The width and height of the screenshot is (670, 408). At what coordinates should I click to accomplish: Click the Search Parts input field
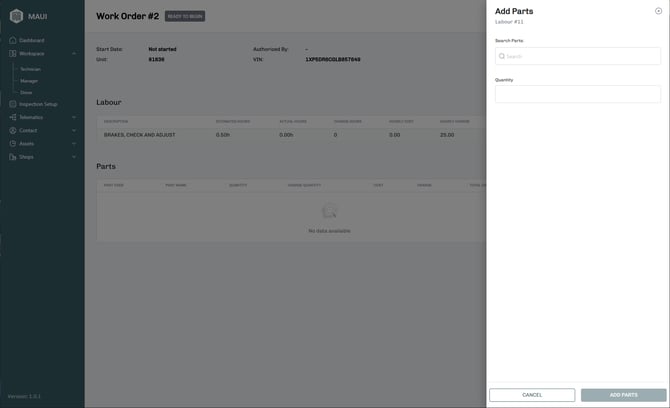[578, 56]
